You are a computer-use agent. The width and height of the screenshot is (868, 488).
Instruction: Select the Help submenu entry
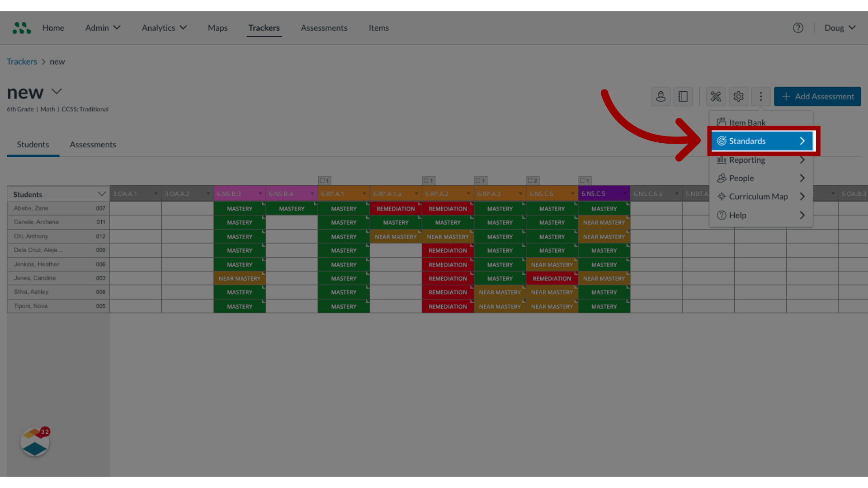click(x=761, y=215)
